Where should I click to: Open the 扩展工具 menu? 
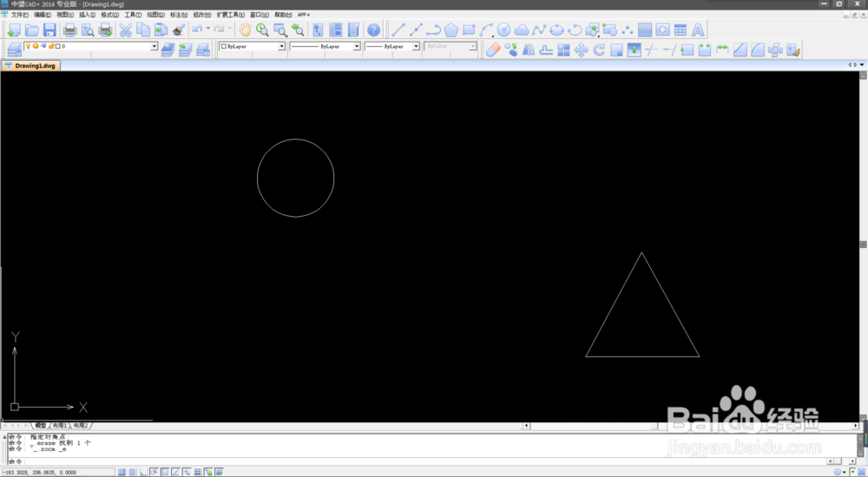pos(230,15)
